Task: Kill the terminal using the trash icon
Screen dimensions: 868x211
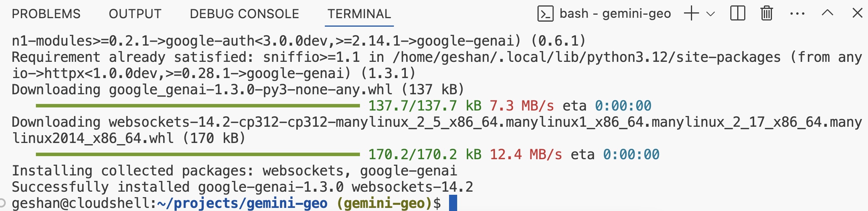Action: (767, 14)
